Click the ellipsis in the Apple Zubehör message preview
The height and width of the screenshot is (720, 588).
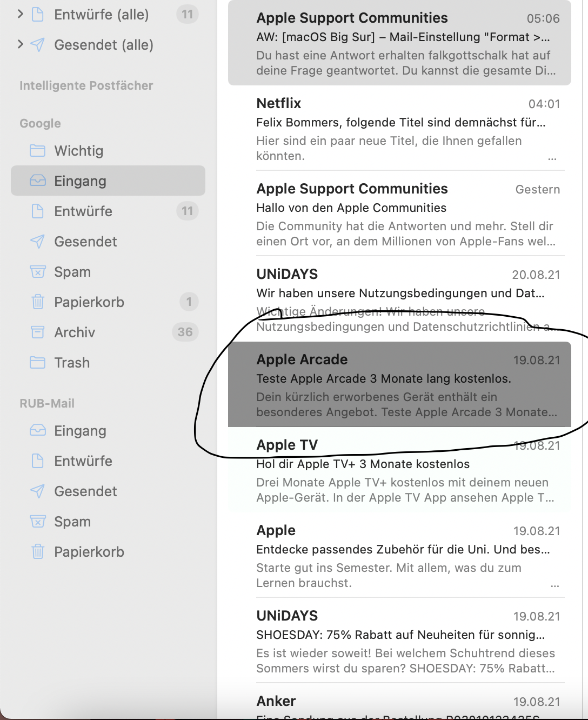[555, 586]
